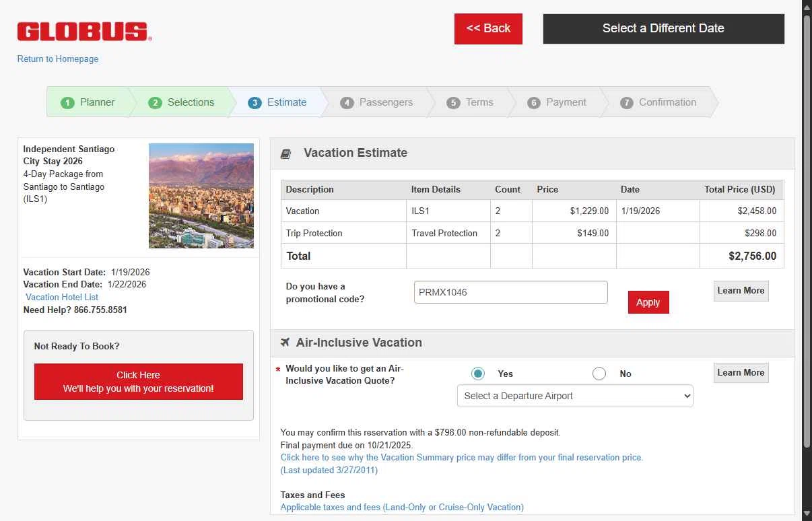Go to the Selections step

[x=182, y=102]
